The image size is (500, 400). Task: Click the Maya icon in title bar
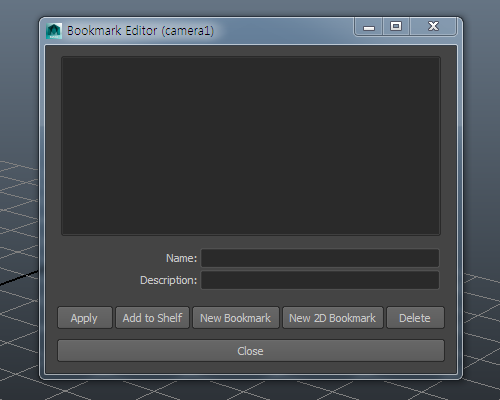pos(54,31)
